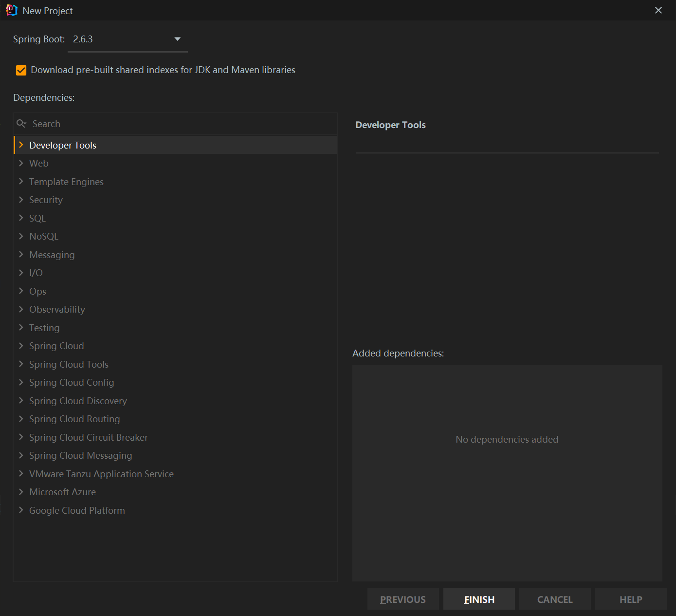The image size is (676, 616).
Task: Select the Testing category row
Action: [x=175, y=328]
